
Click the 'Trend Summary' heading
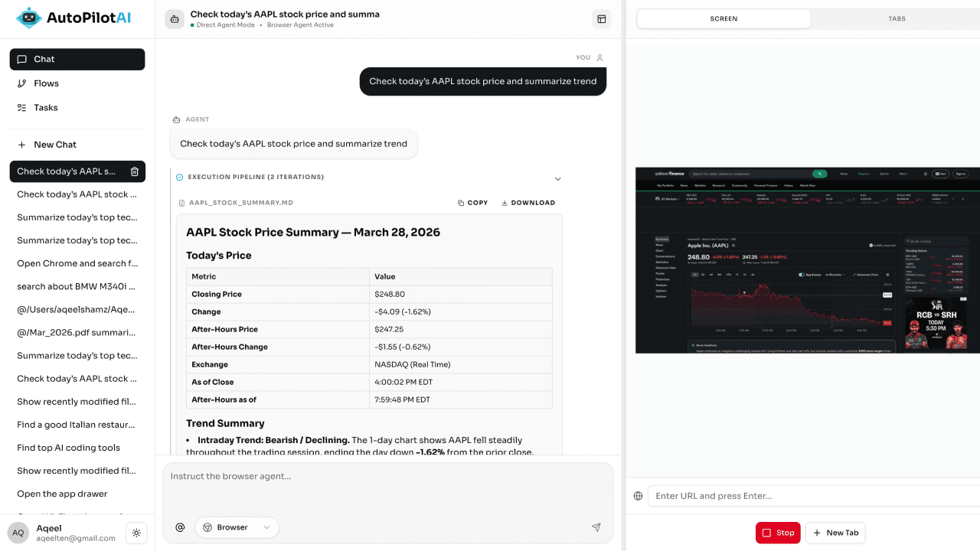pyautogui.click(x=225, y=423)
